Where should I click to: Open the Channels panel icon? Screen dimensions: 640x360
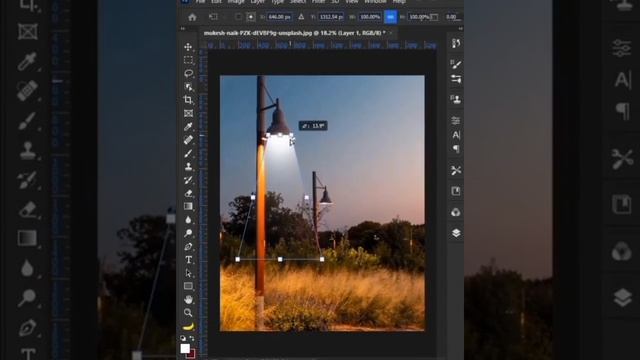click(456, 212)
